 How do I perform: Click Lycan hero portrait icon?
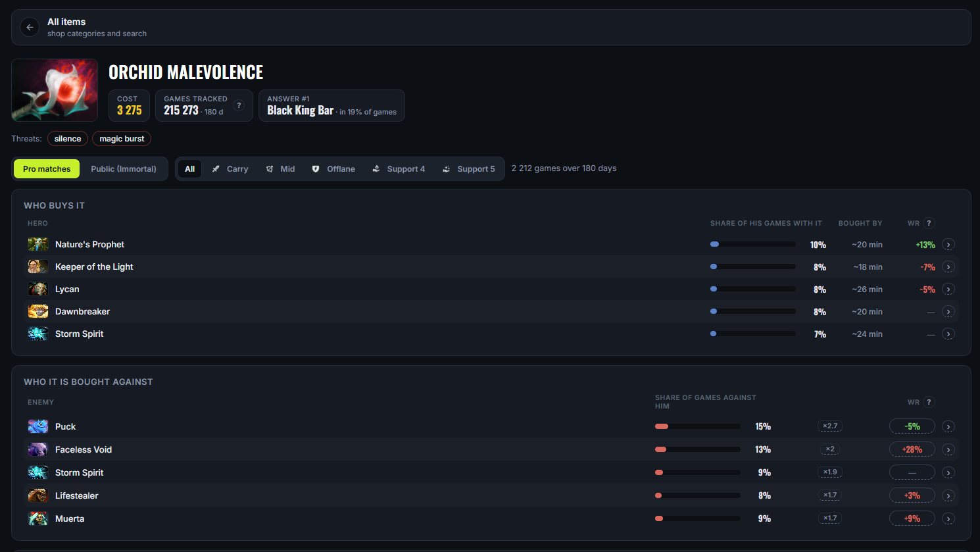click(38, 289)
